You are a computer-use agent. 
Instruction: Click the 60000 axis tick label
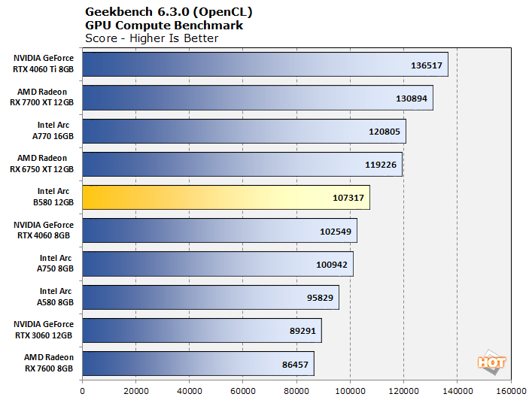coord(243,391)
